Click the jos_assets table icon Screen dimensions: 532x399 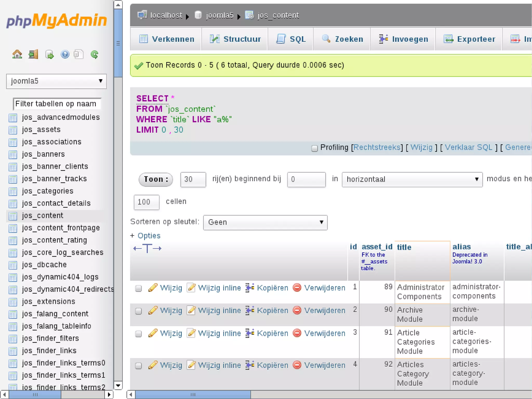point(13,130)
